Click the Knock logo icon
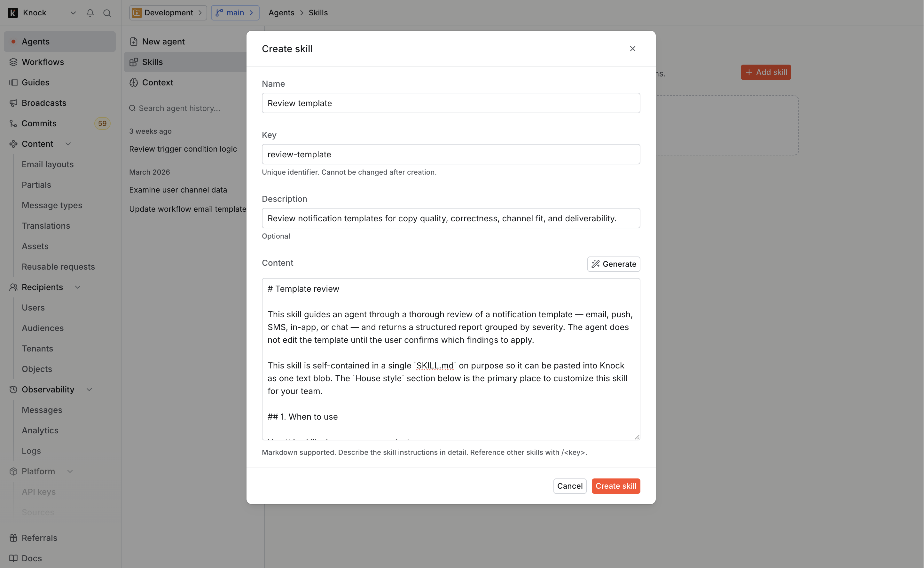 point(13,13)
